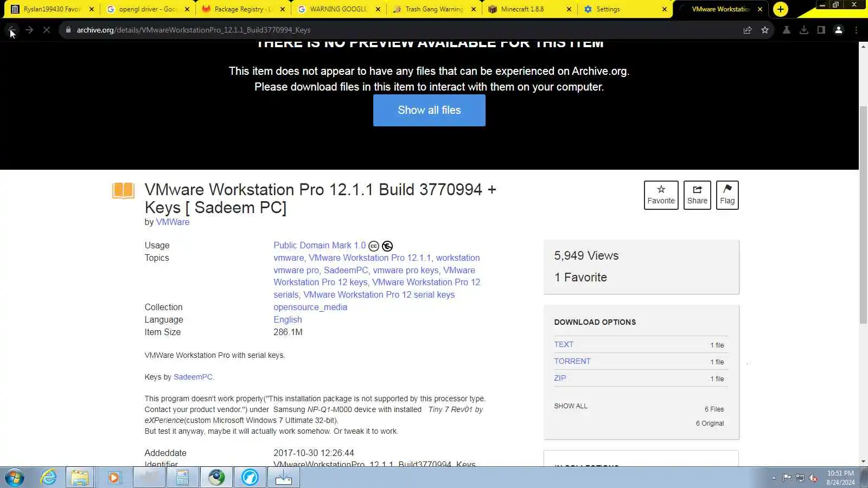Open the Action Center flag icon
Viewport: 868px width, 488px height.
coord(787,478)
